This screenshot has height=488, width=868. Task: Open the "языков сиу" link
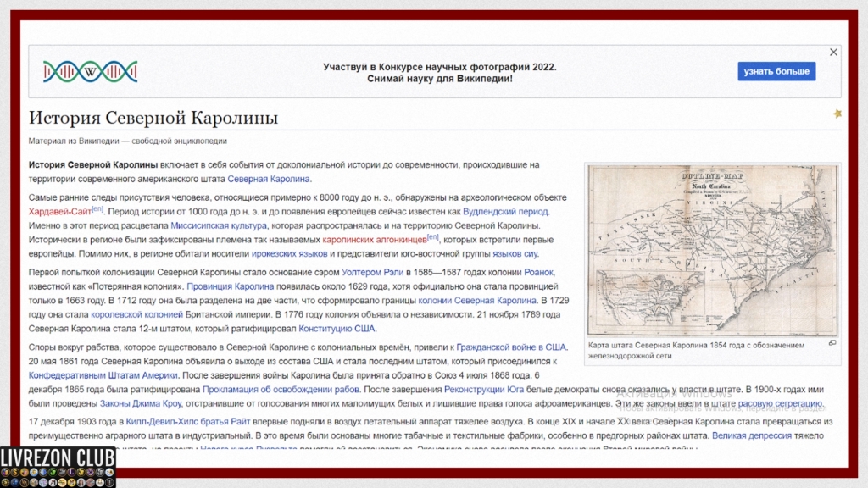point(515,254)
